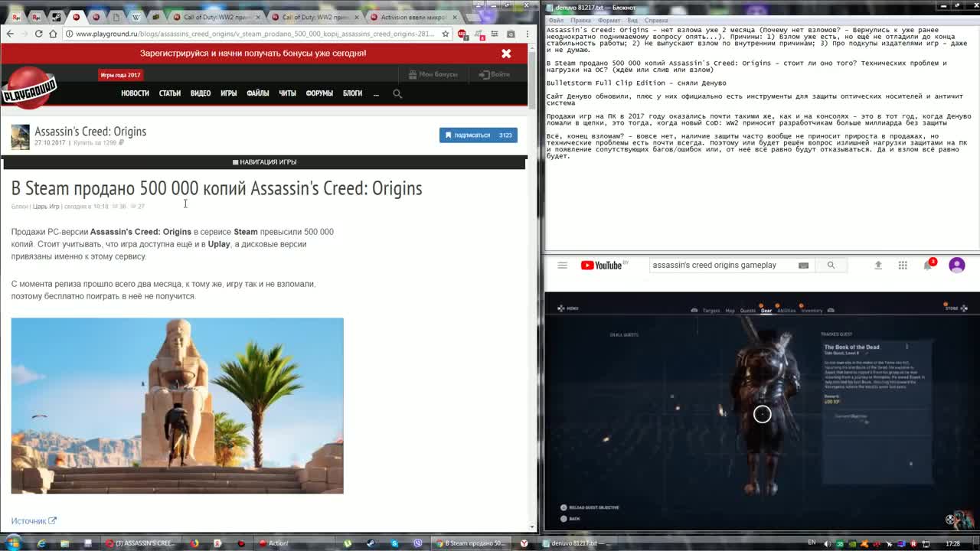Expand the '...' more navigation items
This screenshot has height=551, width=980.
(x=376, y=93)
